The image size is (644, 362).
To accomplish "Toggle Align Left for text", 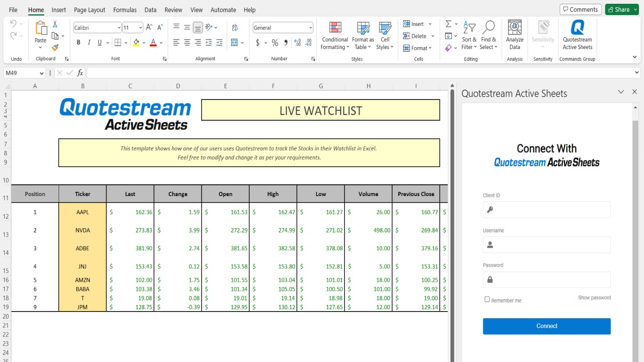I will [x=176, y=42].
